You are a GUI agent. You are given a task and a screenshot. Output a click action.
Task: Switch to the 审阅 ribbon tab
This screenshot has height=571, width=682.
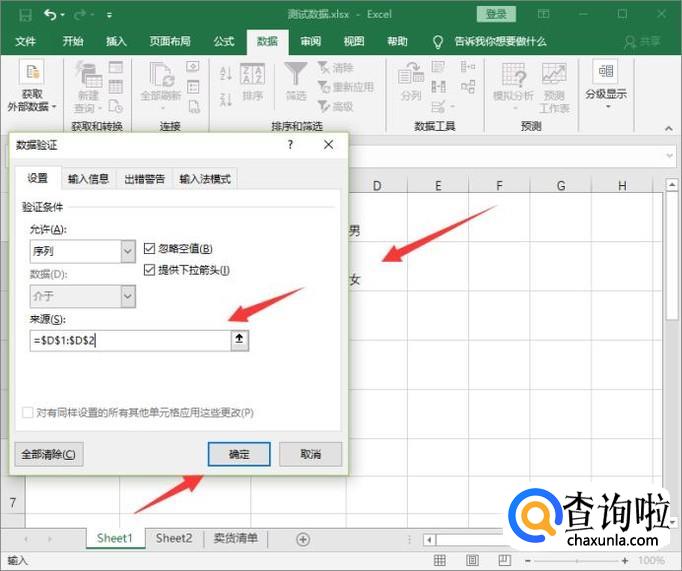tap(311, 42)
